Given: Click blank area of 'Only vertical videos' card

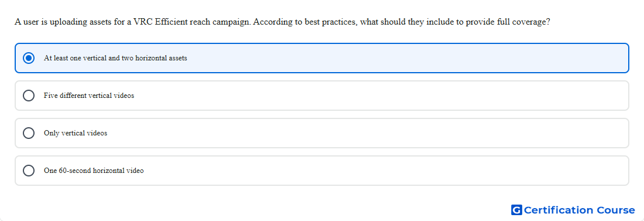Looking at the screenshot, I should point(369,133).
